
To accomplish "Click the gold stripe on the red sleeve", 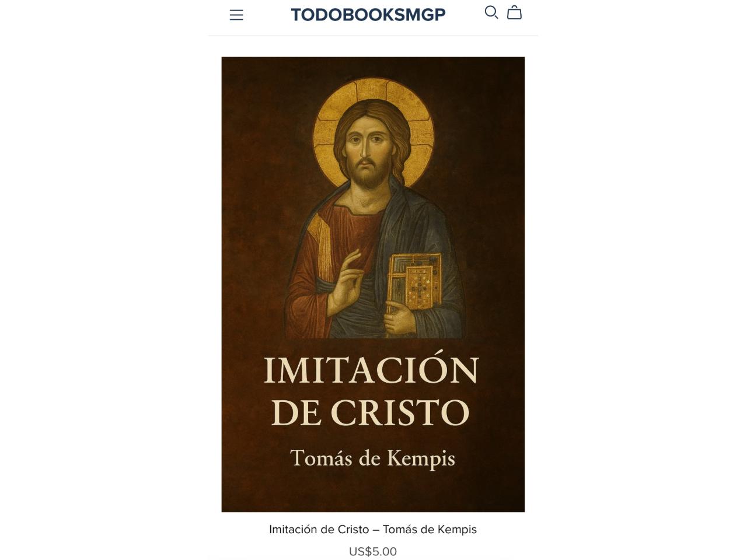I will tap(319, 245).
